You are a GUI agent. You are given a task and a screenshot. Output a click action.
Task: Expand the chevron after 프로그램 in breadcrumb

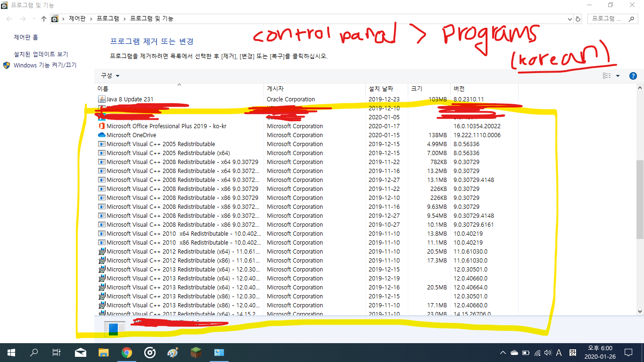click(x=124, y=19)
